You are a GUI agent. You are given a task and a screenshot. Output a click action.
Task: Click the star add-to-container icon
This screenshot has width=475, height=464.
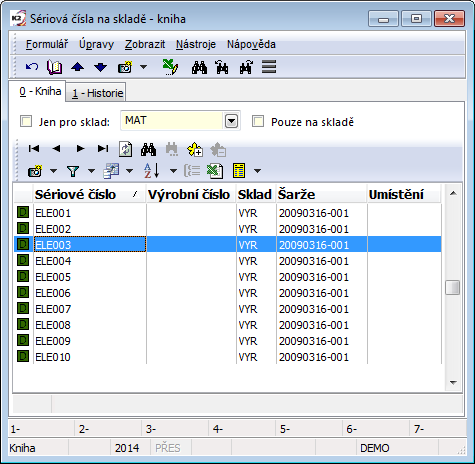click(195, 149)
